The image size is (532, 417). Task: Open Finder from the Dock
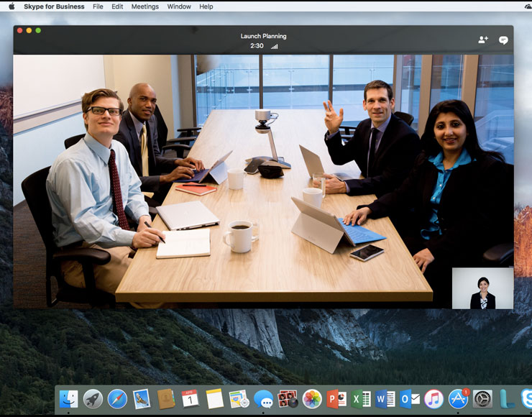[x=68, y=399]
